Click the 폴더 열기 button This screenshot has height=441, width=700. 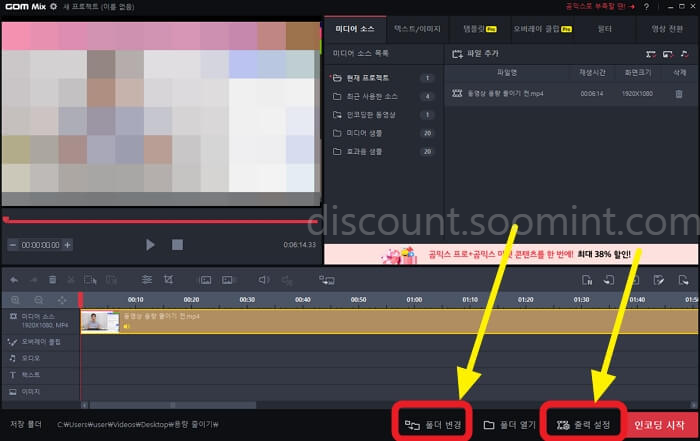[x=509, y=425]
